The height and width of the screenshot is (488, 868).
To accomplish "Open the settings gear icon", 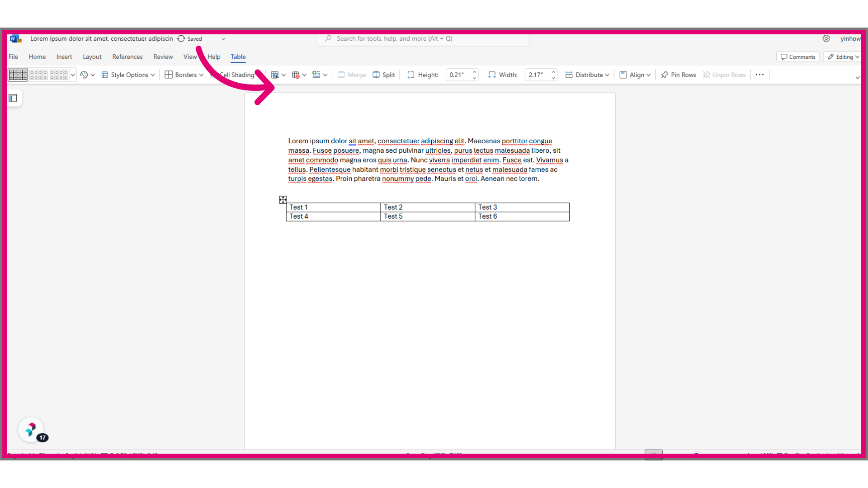I will coord(826,39).
